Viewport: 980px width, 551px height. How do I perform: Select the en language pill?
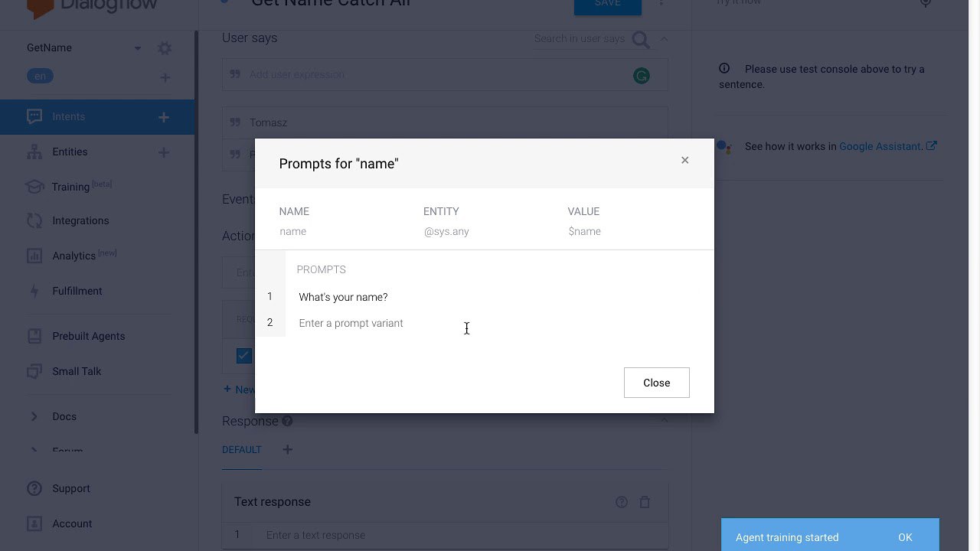[40, 76]
